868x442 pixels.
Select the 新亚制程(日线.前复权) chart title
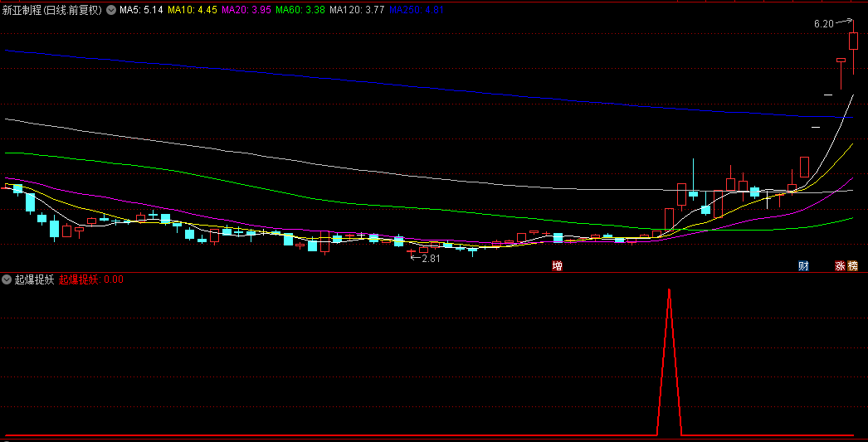click(x=52, y=9)
